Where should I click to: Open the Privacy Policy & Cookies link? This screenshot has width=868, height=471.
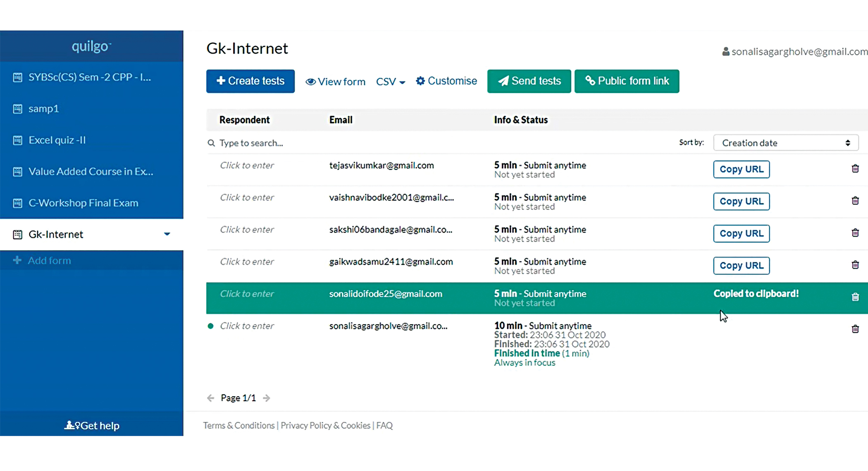(325, 425)
